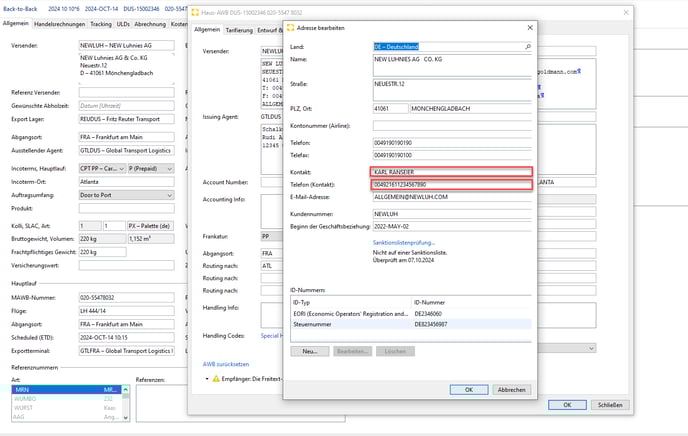Select the Steuernummer row in ID table
The image size is (688, 436).
[411, 324]
